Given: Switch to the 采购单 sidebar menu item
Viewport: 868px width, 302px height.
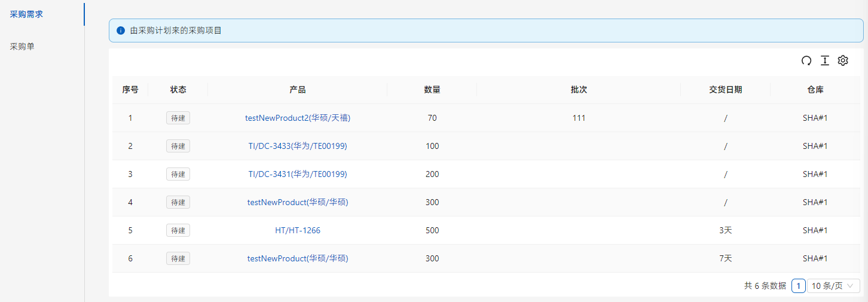Looking at the screenshot, I should pyautogui.click(x=22, y=46).
